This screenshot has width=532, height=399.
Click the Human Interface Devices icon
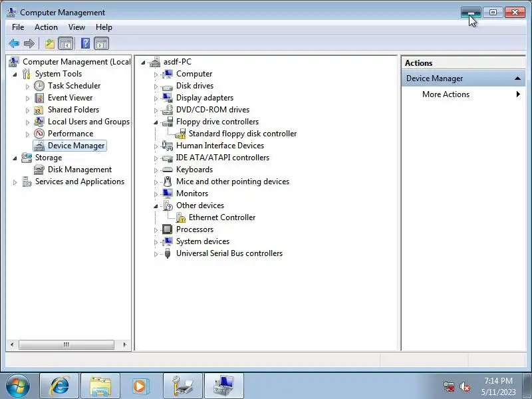click(x=168, y=146)
